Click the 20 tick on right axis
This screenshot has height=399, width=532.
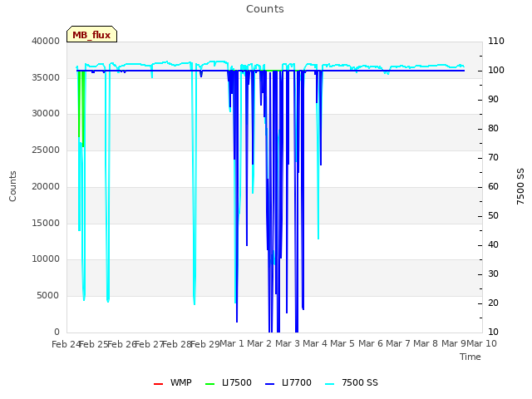click(493, 303)
